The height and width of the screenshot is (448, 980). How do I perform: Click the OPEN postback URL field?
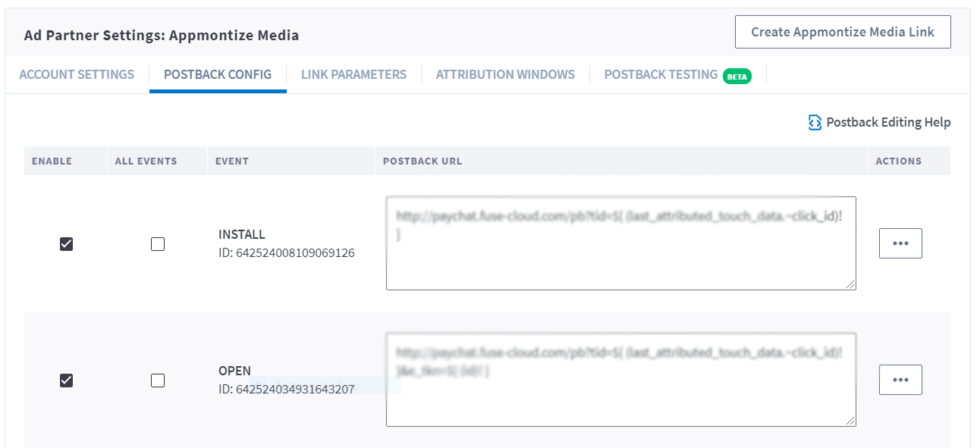[x=621, y=379]
